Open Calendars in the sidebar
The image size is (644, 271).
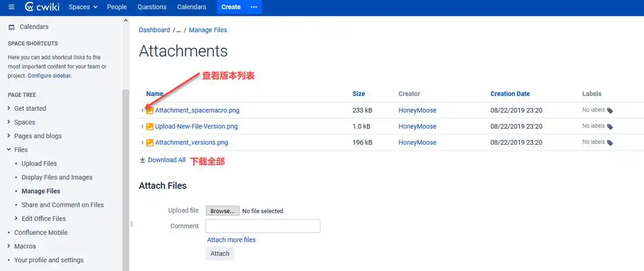click(x=34, y=27)
